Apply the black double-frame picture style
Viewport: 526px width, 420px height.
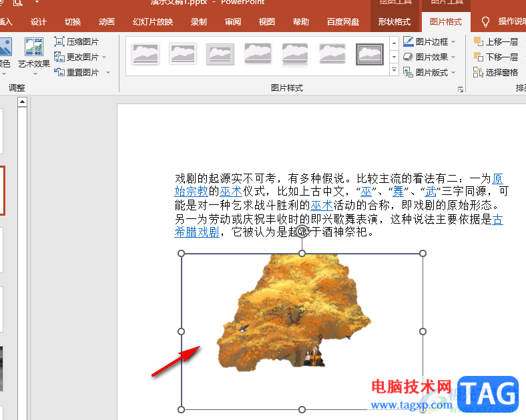[x=370, y=54]
